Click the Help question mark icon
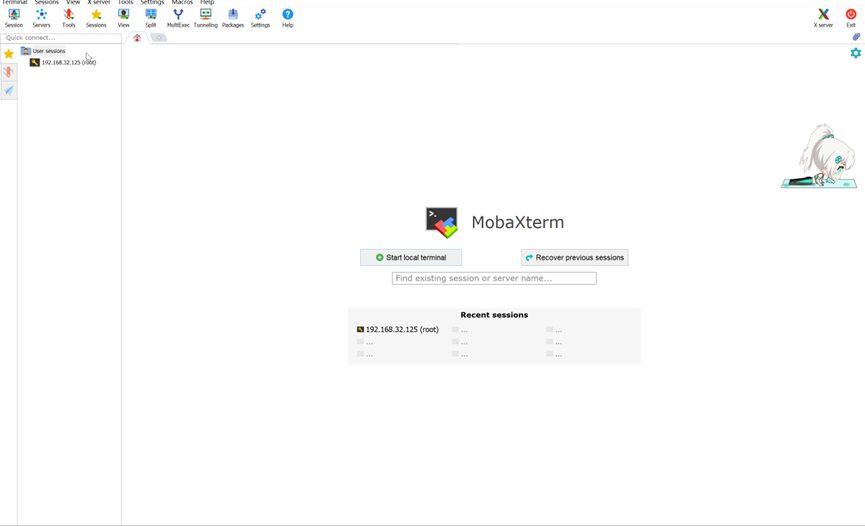This screenshot has width=865, height=526. [287, 18]
